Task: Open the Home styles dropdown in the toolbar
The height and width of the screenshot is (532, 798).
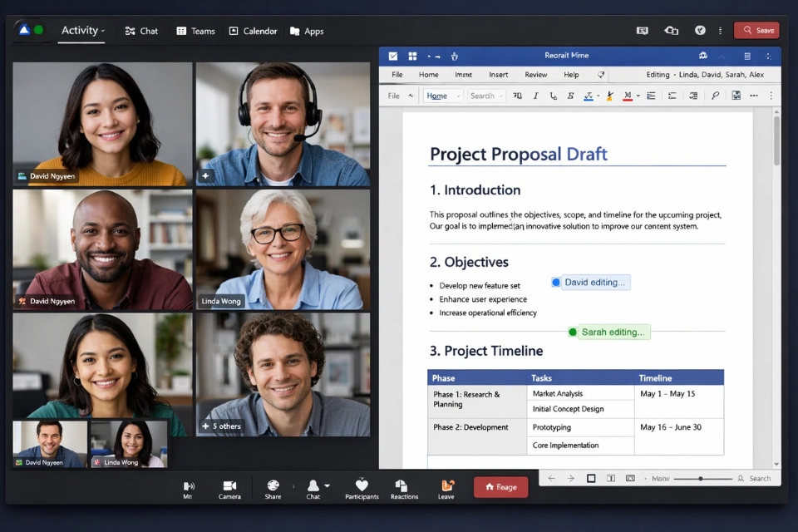Action: tap(441, 96)
